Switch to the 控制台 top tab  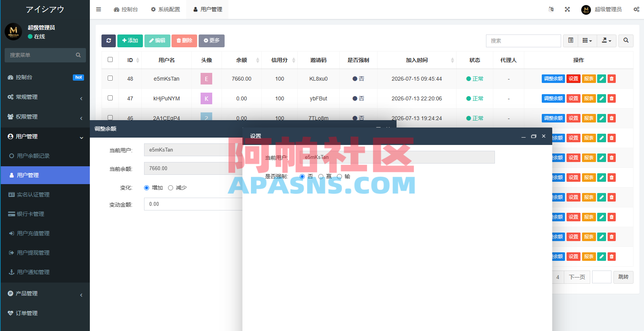tap(126, 9)
